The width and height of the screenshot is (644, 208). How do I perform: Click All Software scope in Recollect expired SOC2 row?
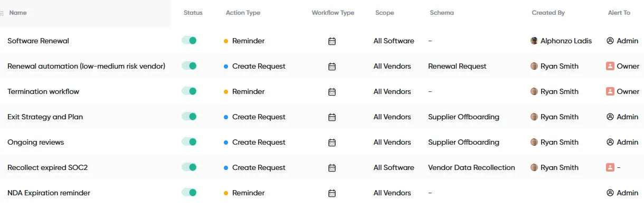394,167
